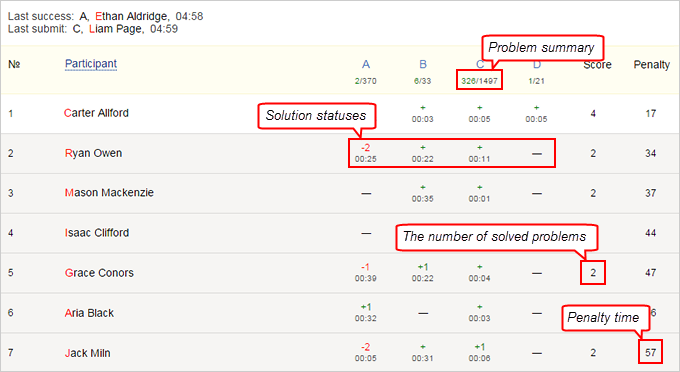Click the 326/1497 problem C summary
The width and height of the screenshot is (680, 372).
tap(479, 81)
